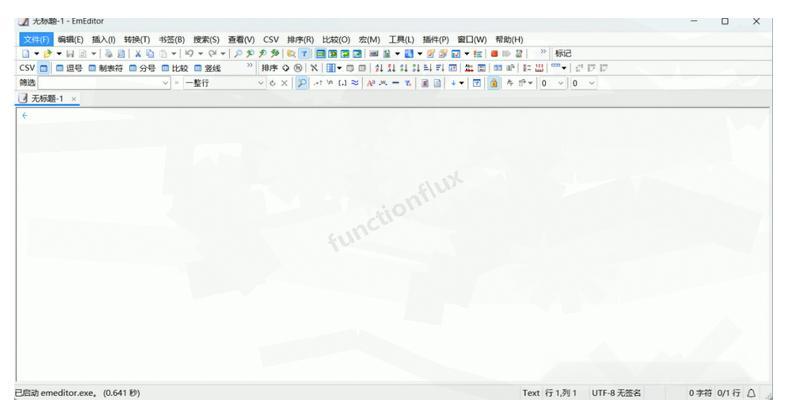This screenshot has width=788, height=419.
Task: Click the Open file folder icon
Action: point(48,53)
